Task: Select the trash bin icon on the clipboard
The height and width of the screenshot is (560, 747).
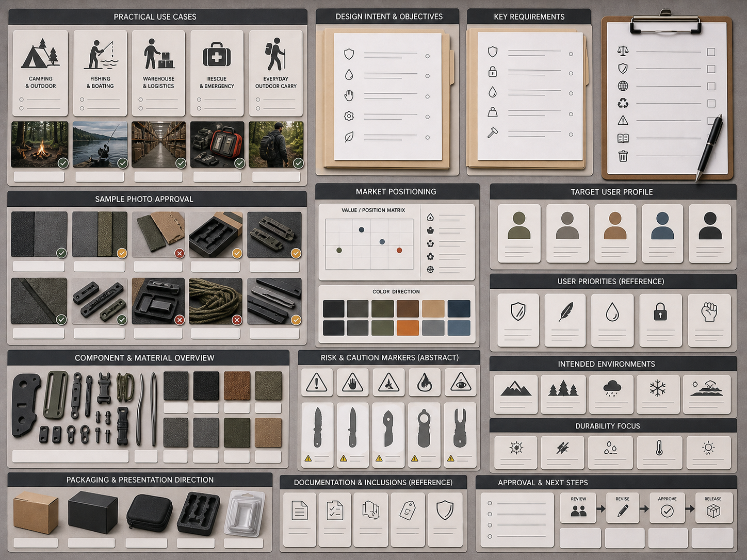Action: click(623, 156)
